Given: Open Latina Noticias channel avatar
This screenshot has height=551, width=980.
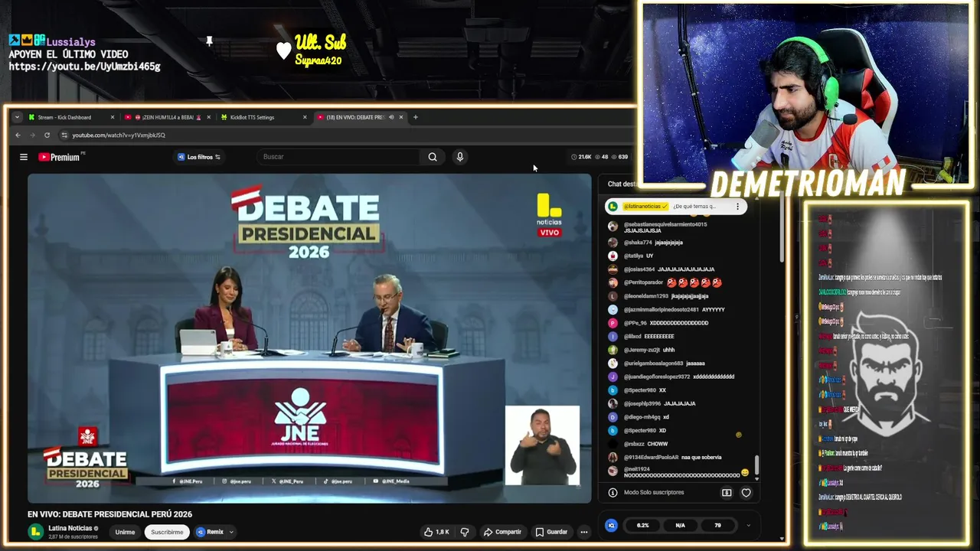Looking at the screenshot, I should 35,531.
